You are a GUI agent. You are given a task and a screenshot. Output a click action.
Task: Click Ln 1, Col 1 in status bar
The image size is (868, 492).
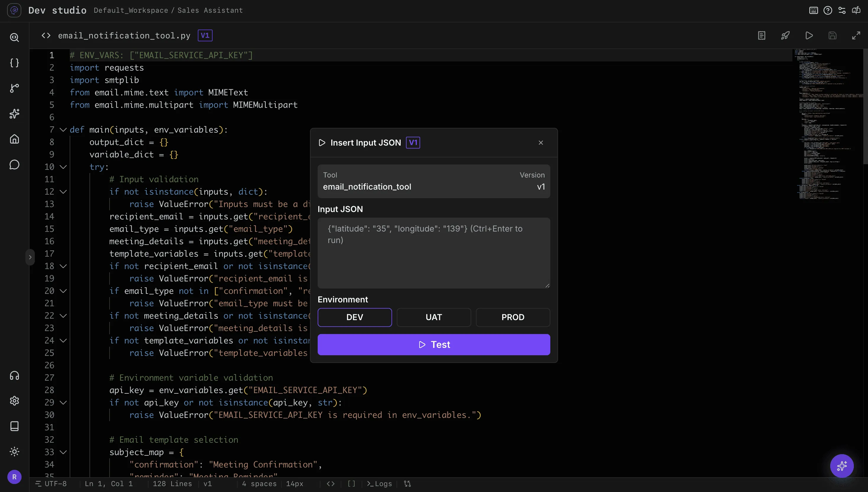pyautogui.click(x=109, y=483)
